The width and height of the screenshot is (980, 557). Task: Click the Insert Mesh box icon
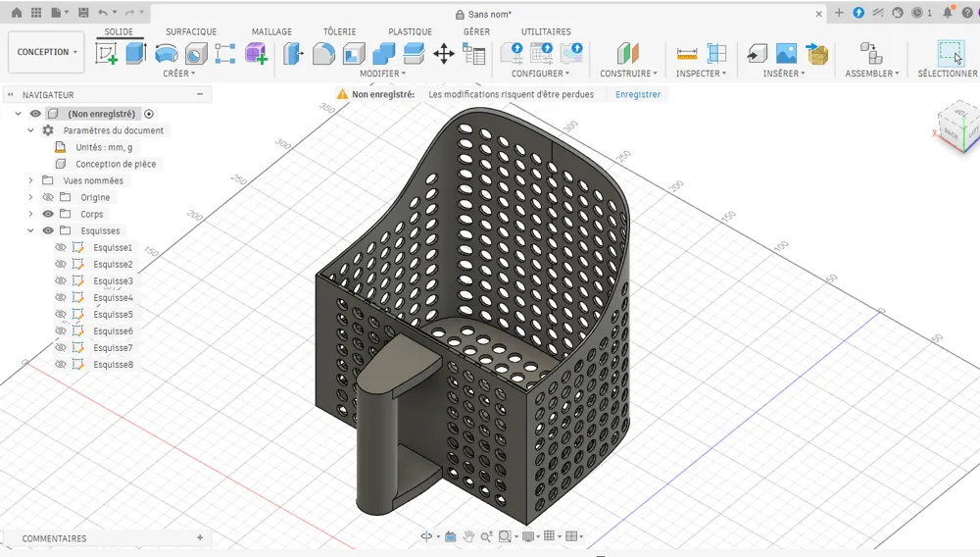coord(816,54)
